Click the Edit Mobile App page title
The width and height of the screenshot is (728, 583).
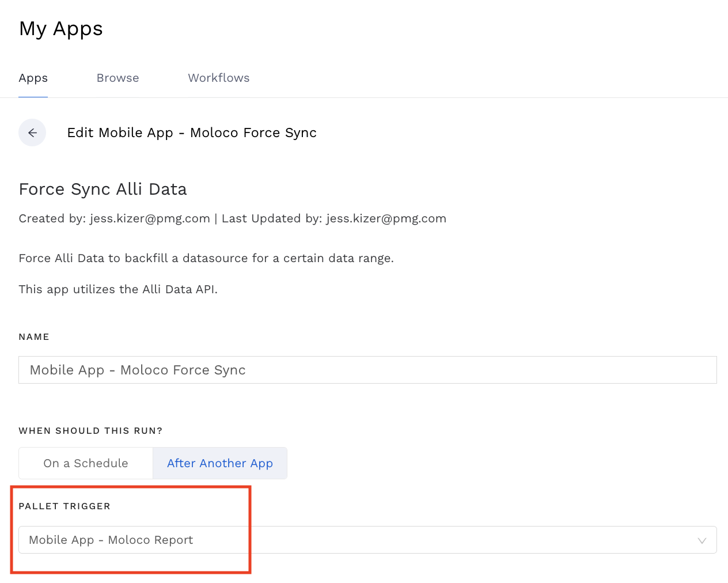click(x=192, y=132)
